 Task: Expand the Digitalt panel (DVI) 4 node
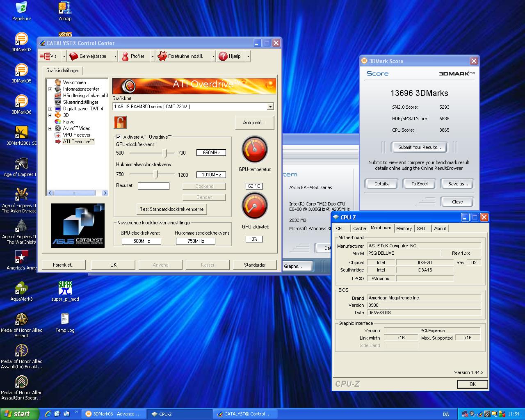(50, 109)
